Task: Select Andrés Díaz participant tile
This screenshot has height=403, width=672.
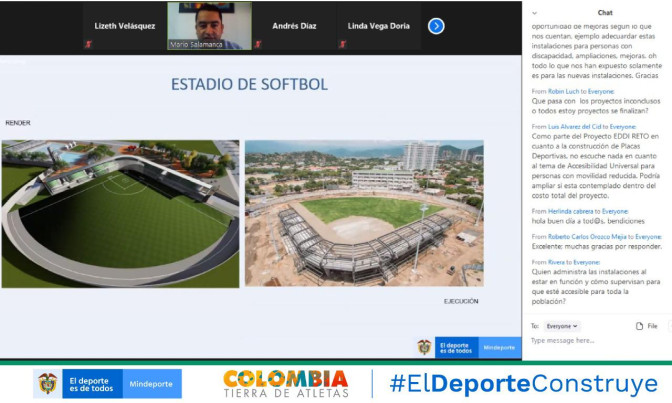Action: click(x=294, y=26)
